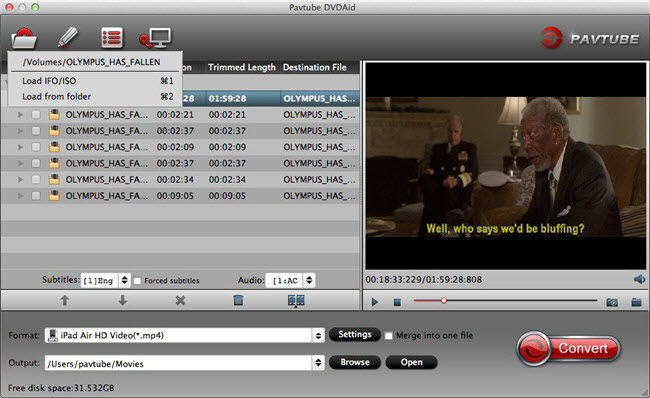Image resolution: width=650 pixels, height=398 pixels.
Task: Check the 00:02:21 title checkbox
Action: (x=36, y=114)
